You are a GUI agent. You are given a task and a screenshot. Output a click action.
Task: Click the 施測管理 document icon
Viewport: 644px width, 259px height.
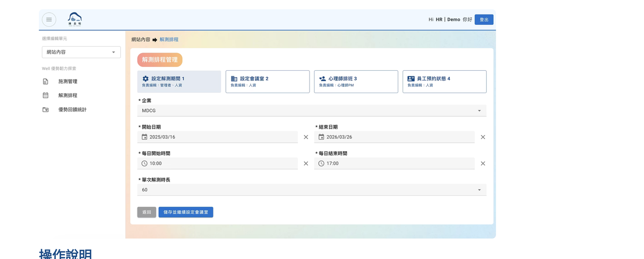coord(46,82)
